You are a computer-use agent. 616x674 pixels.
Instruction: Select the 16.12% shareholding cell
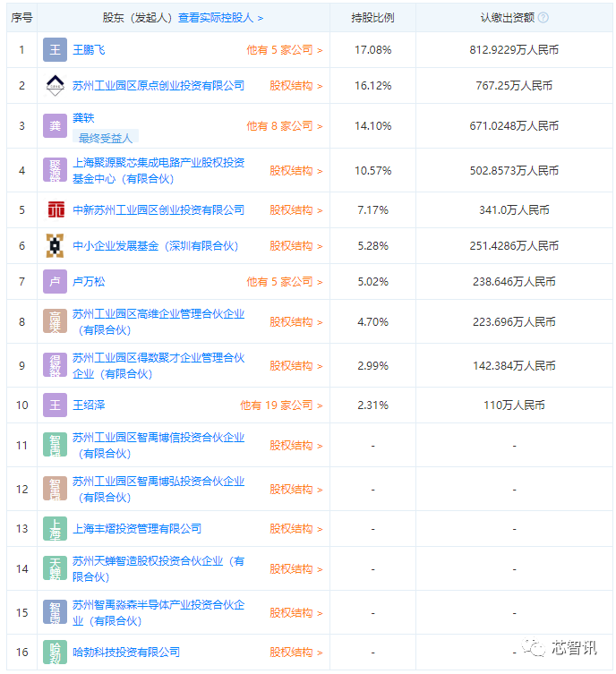click(372, 86)
